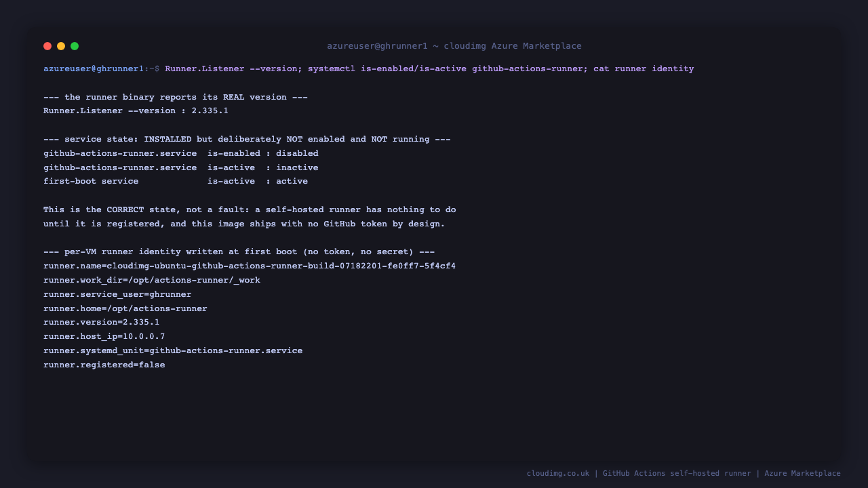The height and width of the screenshot is (488, 868).
Task: Click the 'is-active : inactive' github-actions-runner line
Action: coord(181,167)
